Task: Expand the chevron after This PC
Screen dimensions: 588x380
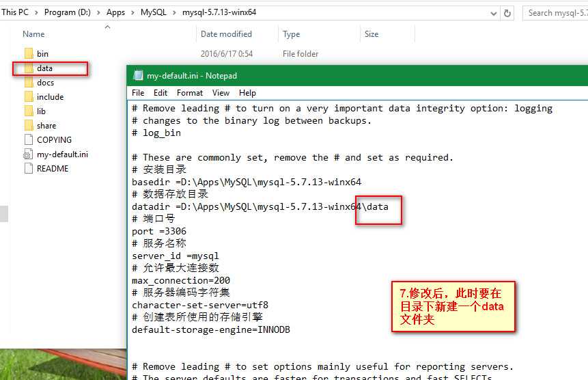Action: pos(36,12)
